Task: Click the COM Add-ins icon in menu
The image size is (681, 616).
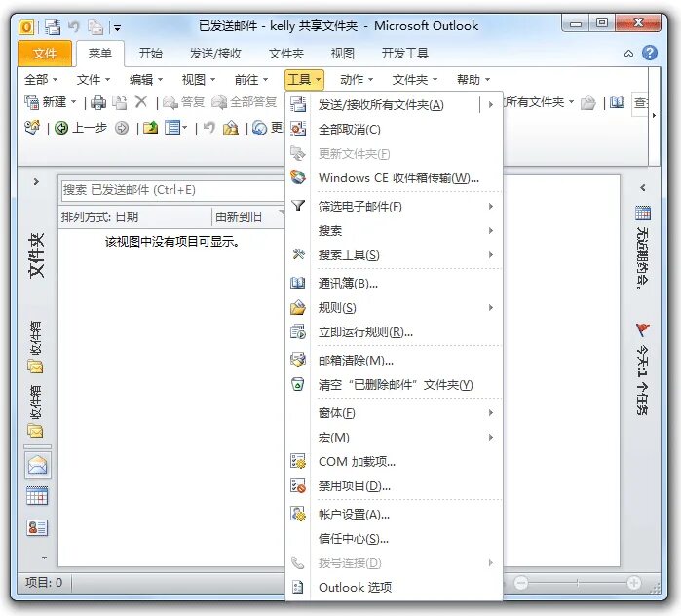Action: (x=298, y=461)
